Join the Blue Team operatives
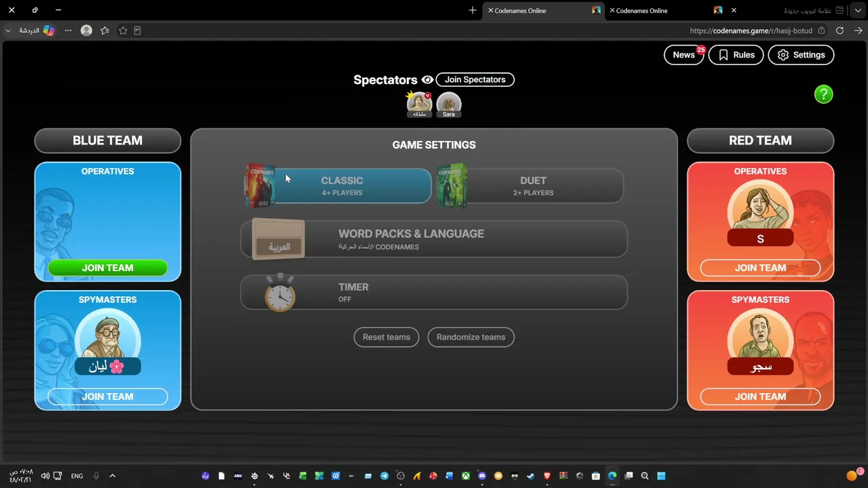868x488 pixels. [108, 268]
